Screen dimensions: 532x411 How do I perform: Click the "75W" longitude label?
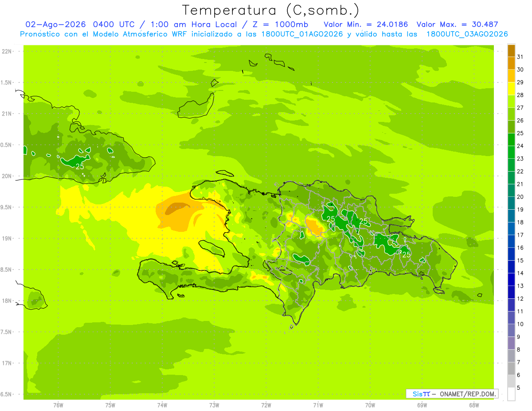[110, 405]
